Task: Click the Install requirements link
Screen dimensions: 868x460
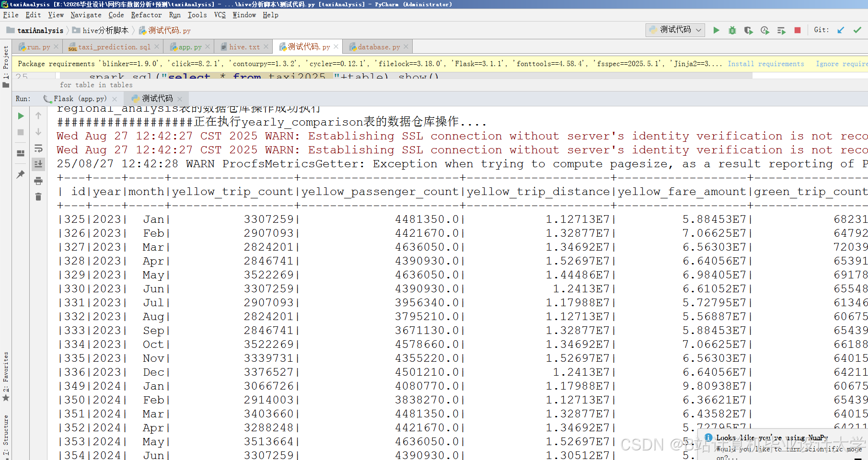Action: pyautogui.click(x=765, y=63)
